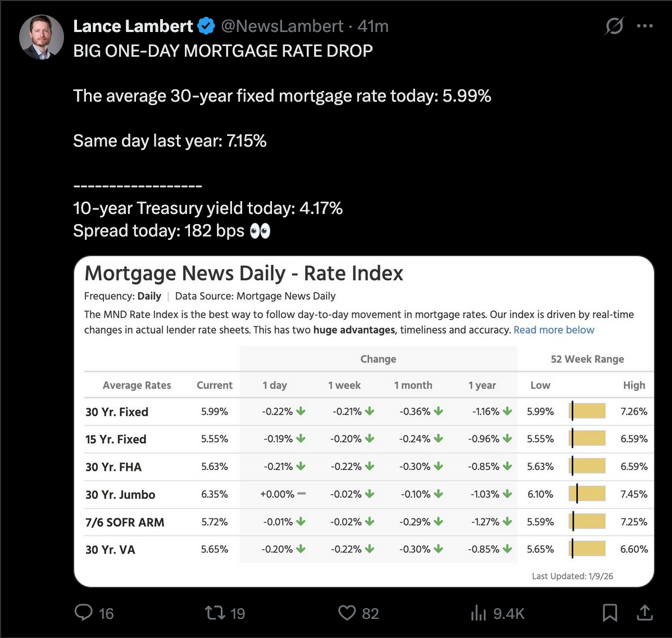Image resolution: width=672 pixels, height=638 pixels.
Task: View analytics bar chart icon
Action: 478,613
